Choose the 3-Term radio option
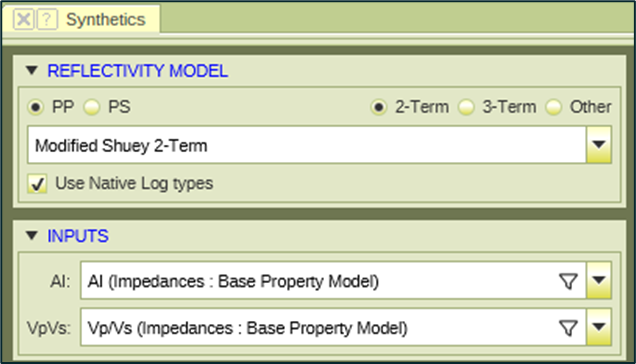 point(466,107)
